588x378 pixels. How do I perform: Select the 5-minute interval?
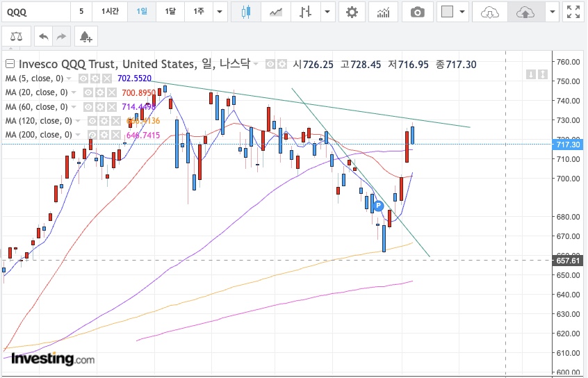click(81, 12)
